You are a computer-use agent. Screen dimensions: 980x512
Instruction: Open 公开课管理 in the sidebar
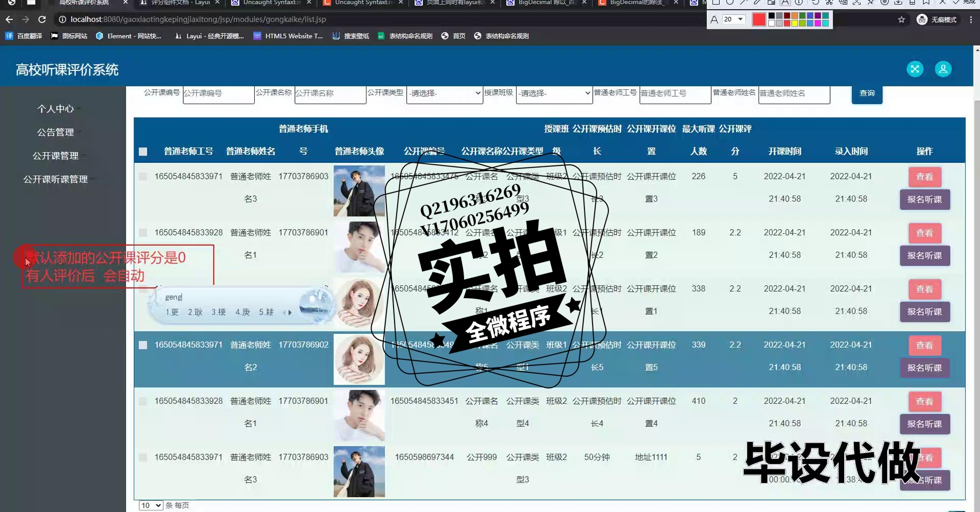pyautogui.click(x=56, y=156)
